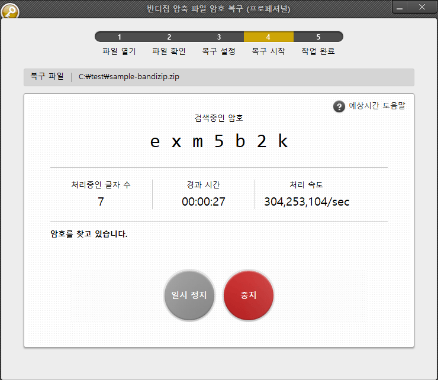Screen dimensions: 438x380
Task: Click the current password exm5b2k
Action: point(219,142)
